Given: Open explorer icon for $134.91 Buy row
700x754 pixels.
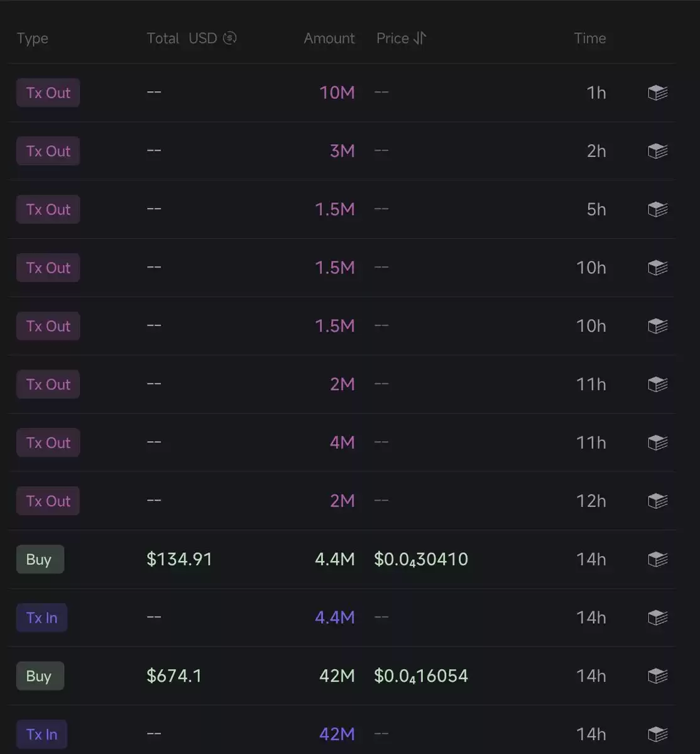Looking at the screenshot, I should click(x=657, y=559).
